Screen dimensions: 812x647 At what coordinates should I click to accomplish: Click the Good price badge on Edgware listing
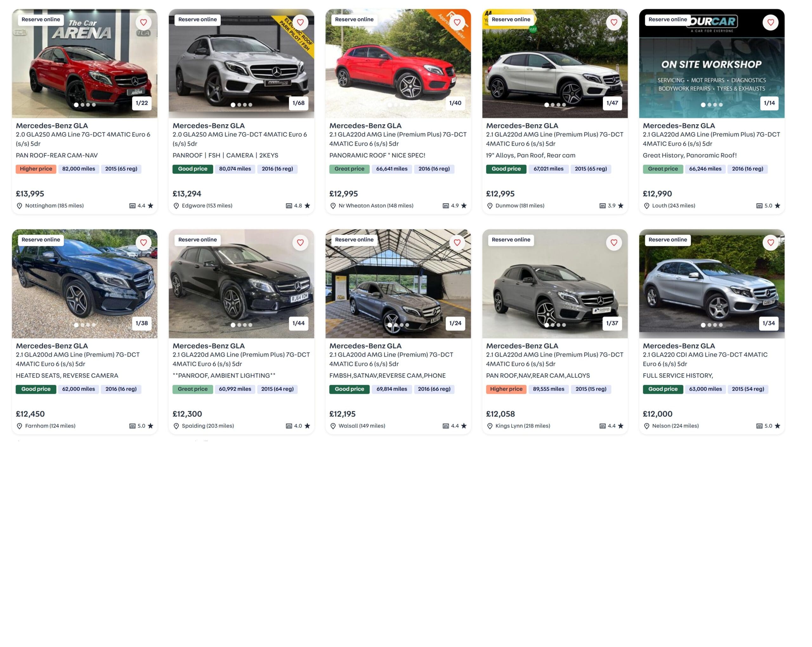tap(193, 169)
